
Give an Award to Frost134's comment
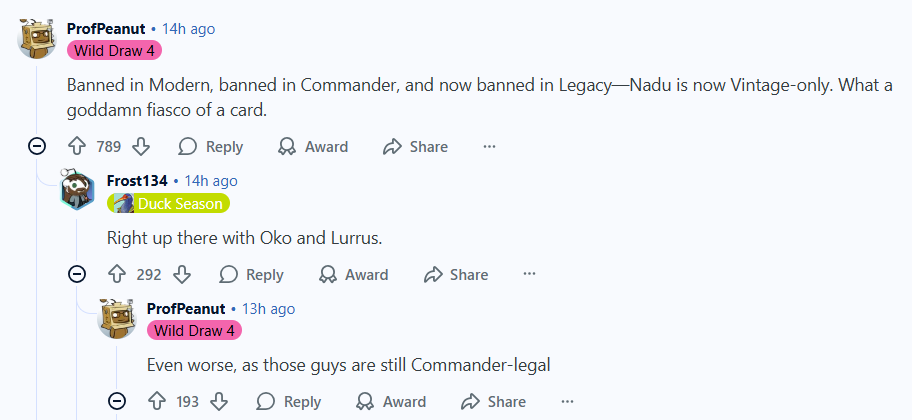click(x=353, y=275)
